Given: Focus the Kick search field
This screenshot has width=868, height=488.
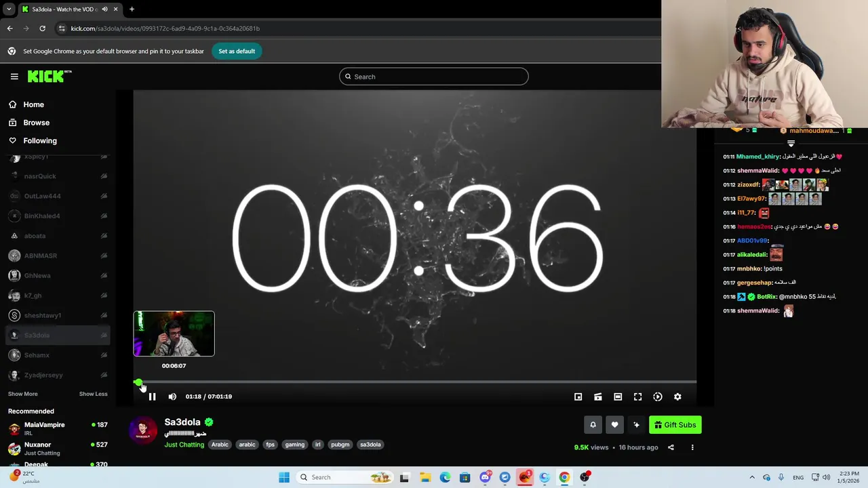Looking at the screenshot, I should click(434, 77).
